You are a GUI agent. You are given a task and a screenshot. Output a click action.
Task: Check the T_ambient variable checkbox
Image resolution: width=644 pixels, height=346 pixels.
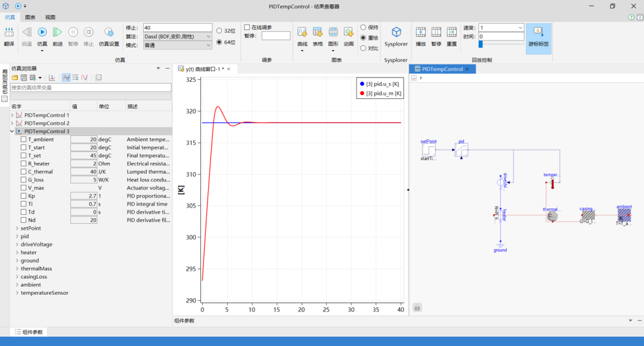[x=23, y=140]
